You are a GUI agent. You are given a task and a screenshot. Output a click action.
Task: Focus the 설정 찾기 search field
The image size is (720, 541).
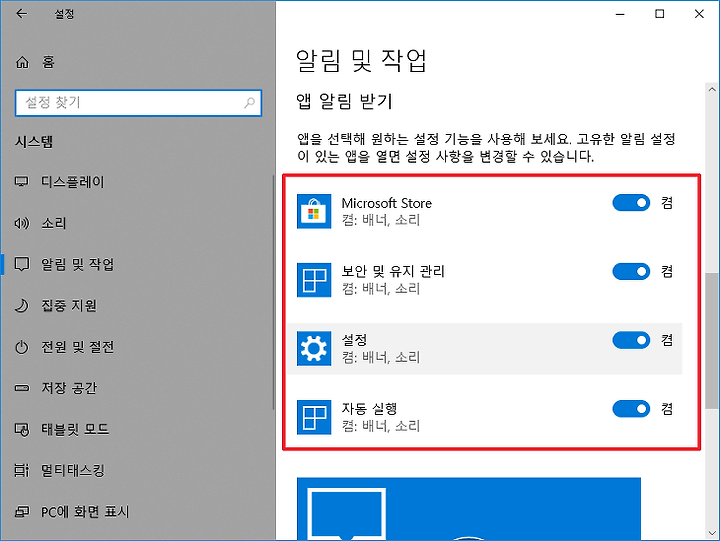coord(138,102)
